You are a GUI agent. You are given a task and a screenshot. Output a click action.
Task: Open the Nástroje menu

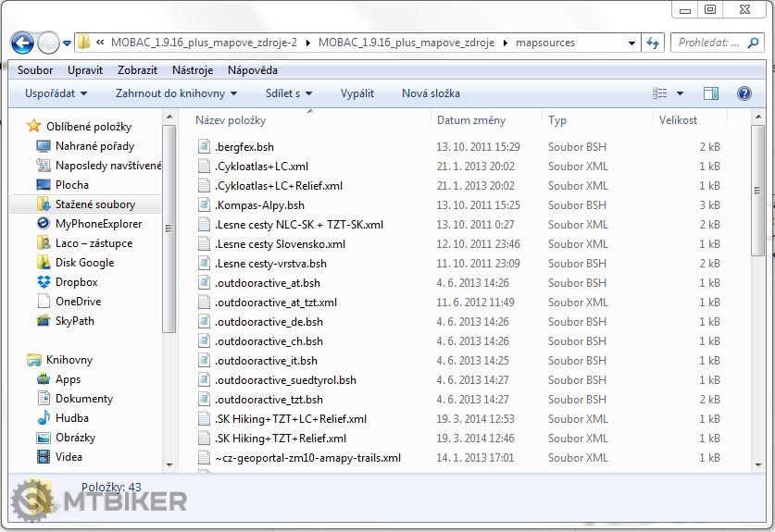(x=193, y=70)
